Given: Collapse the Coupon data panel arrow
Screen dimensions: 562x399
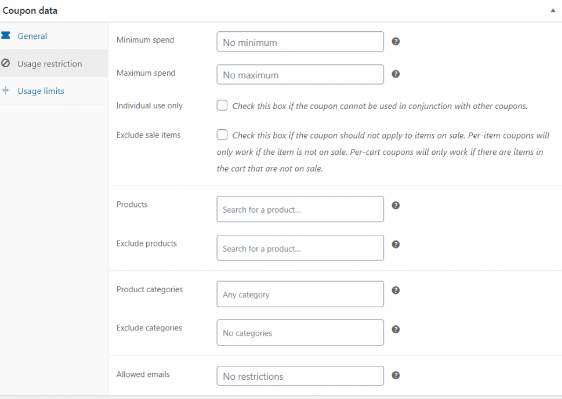Looking at the screenshot, I should [553, 11].
